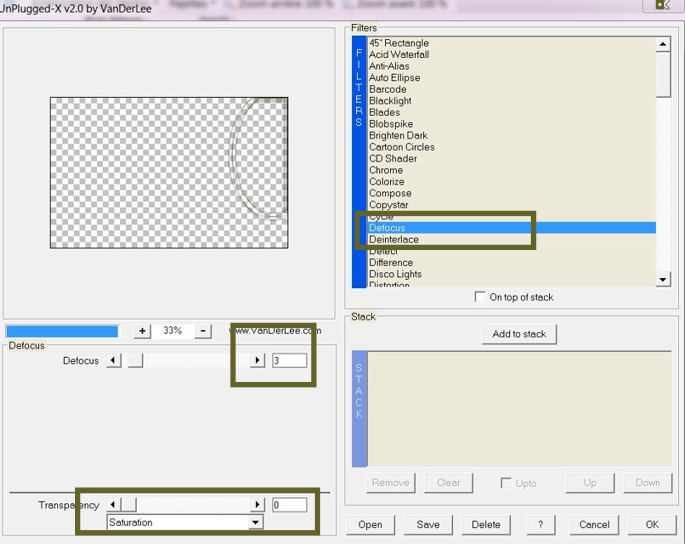Screen dimensions: 685x544
Task: Click the Transparency slider thumb
Action: coord(128,505)
